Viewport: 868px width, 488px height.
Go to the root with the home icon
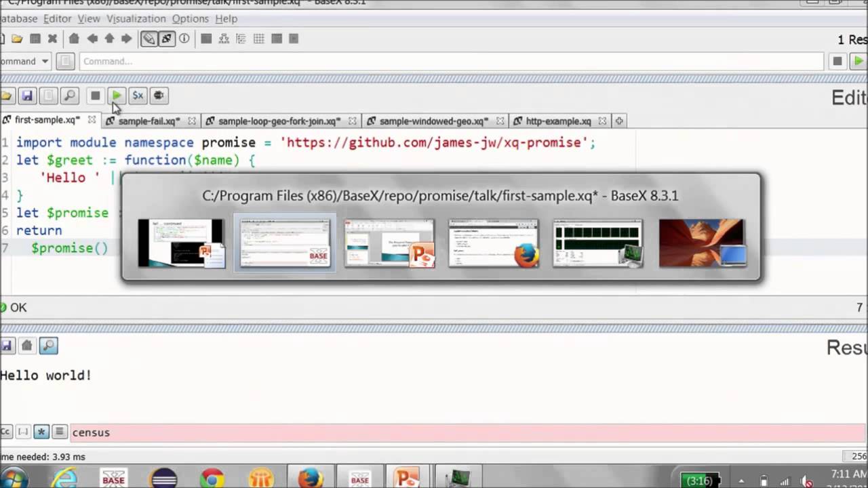(x=74, y=39)
